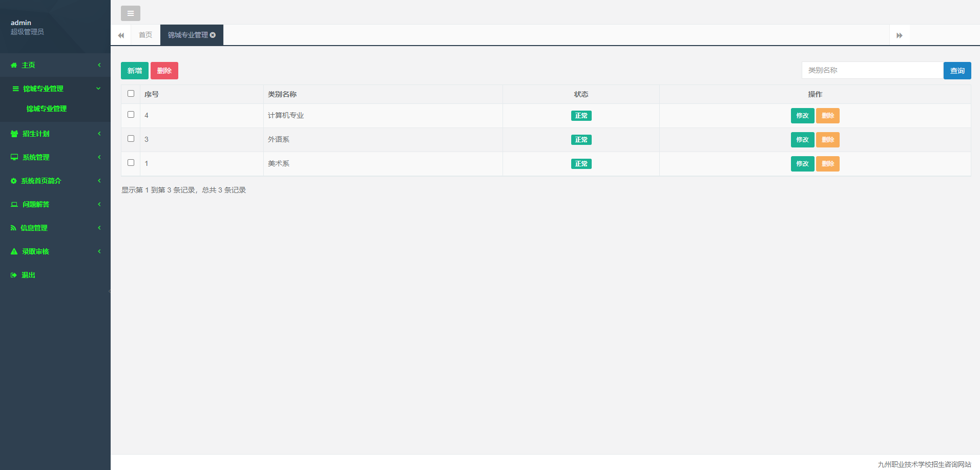Screen dimensions: 980x470
Task: Click the tab scroll-left double arrow
Action: [x=121, y=35]
